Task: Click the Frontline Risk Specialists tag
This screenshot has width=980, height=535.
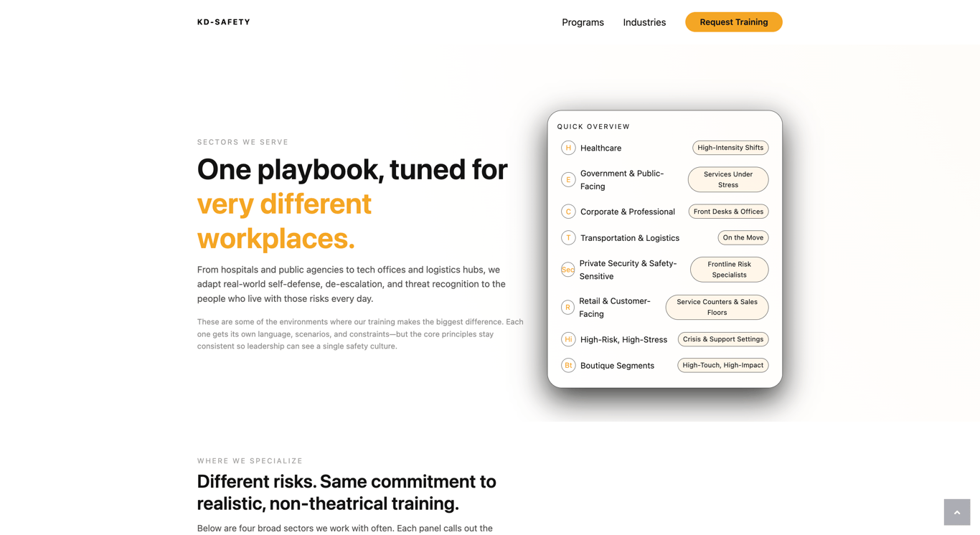Action: point(729,270)
